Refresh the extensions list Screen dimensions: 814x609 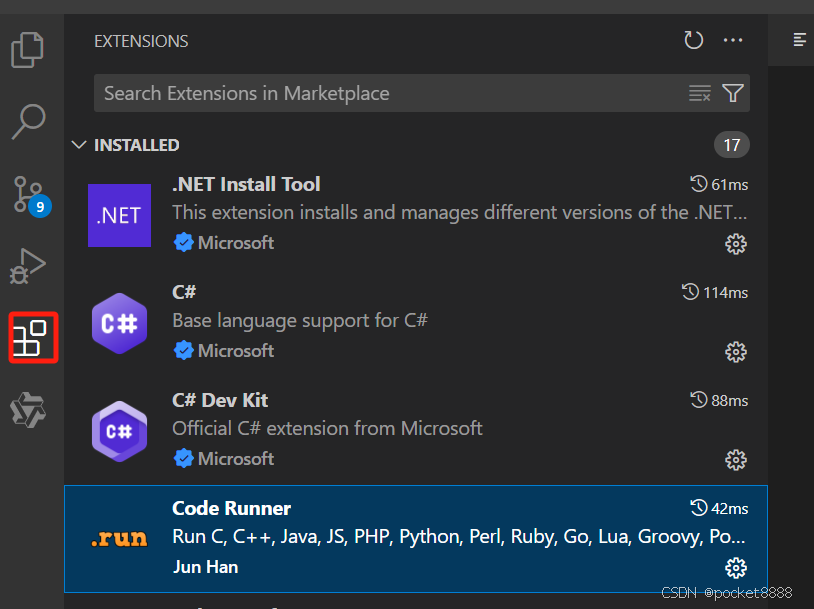694,40
